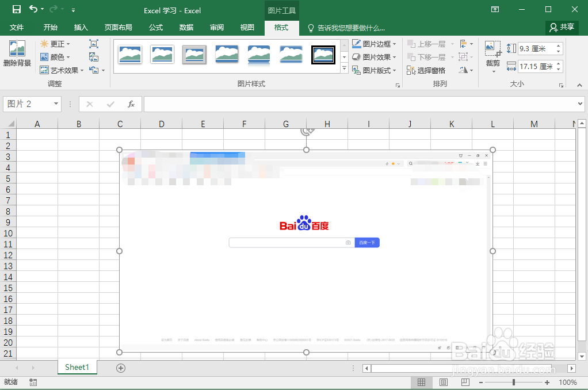Click the Compress Pictures icon
Screen dimensions: 588x390
tap(94, 44)
